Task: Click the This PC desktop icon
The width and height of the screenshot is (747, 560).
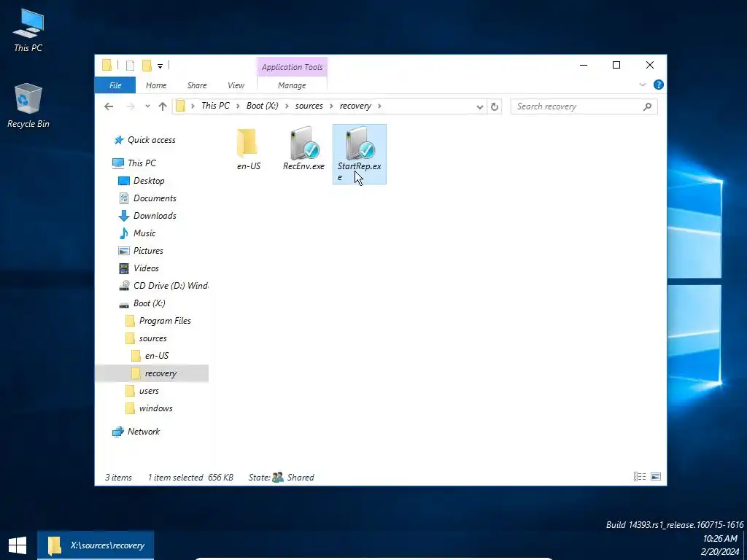Action: click(x=28, y=29)
